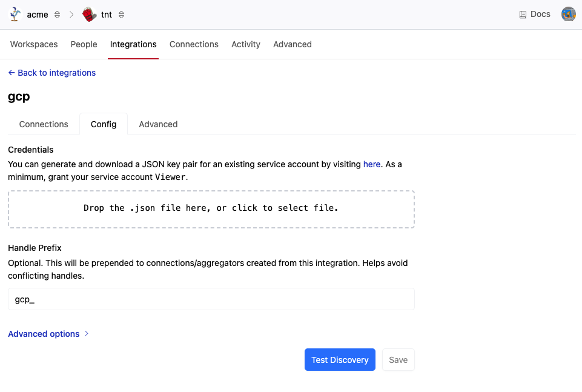Click the tnt tenant logo icon
The height and width of the screenshot is (392, 582).
click(x=90, y=15)
